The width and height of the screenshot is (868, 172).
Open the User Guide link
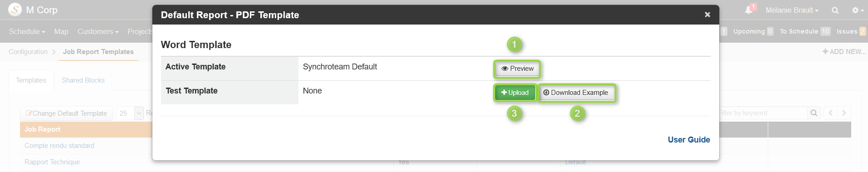[688, 140]
